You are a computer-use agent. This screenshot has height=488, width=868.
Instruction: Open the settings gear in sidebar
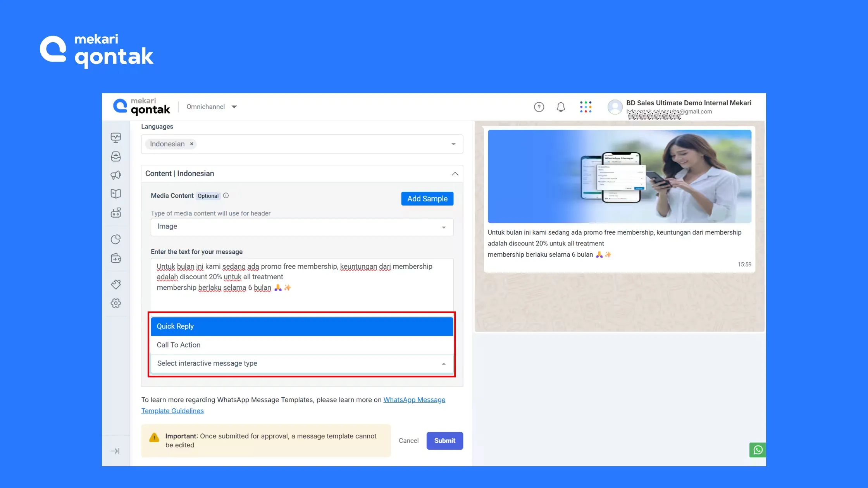(115, 303)
